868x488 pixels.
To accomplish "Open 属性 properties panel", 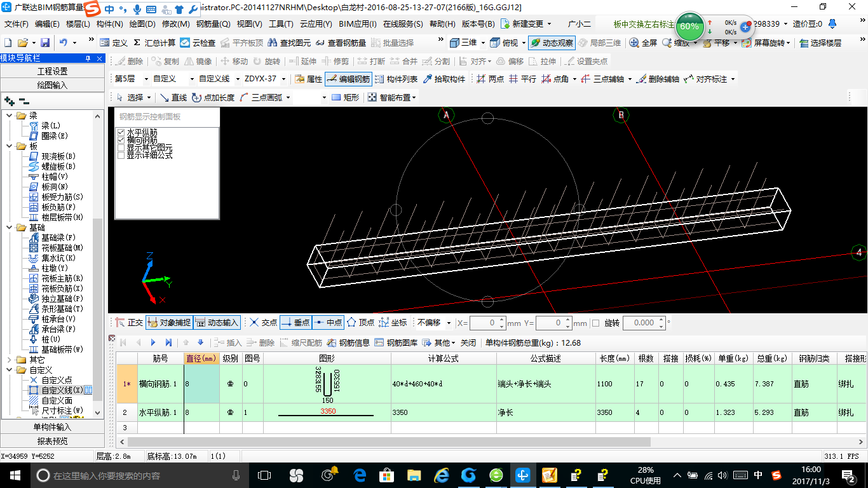I will pyautogui.click(x=309, y=79).
